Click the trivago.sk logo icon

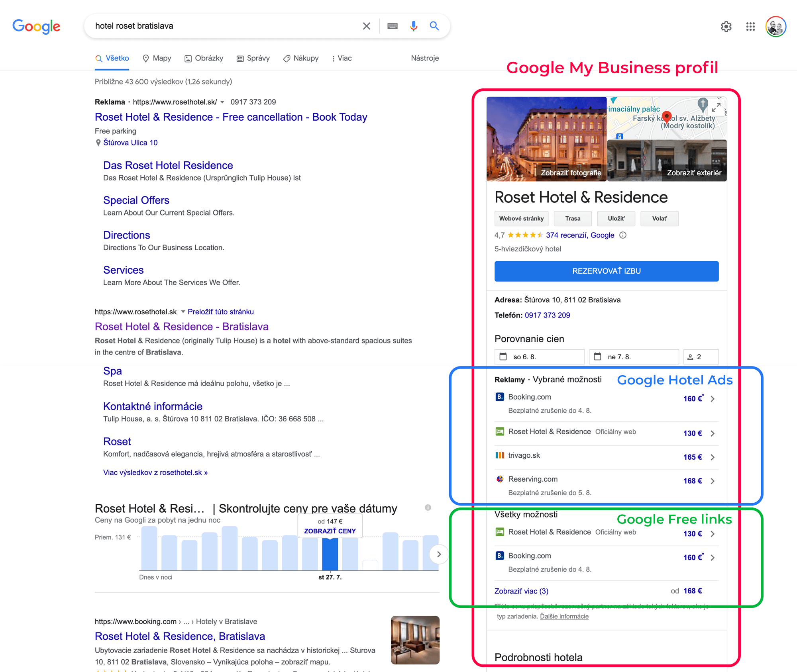[x=500, y=455]
